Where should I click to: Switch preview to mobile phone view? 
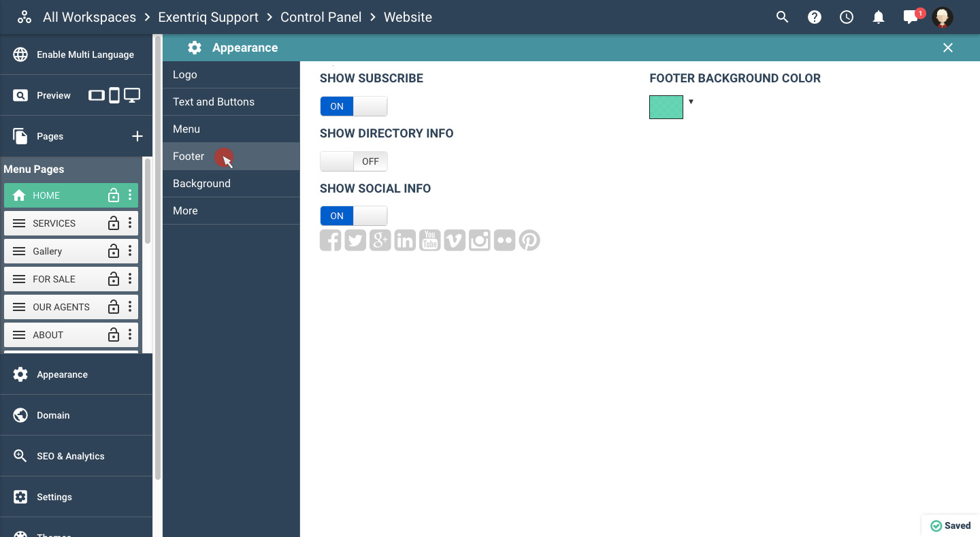[114, 95]
